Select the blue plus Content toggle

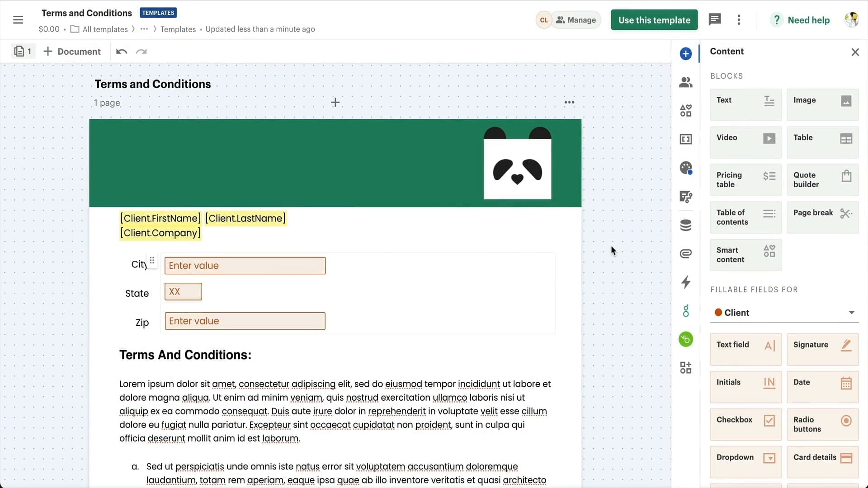point(686,54)
